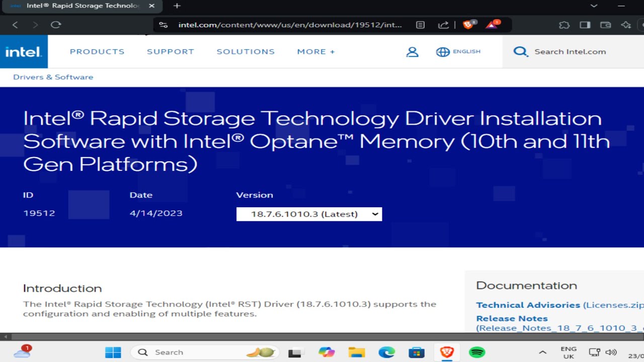This screenshot has width=644, height=362.
Task: Toggle the browser sidebar panel icon
Action: point(585,25)
